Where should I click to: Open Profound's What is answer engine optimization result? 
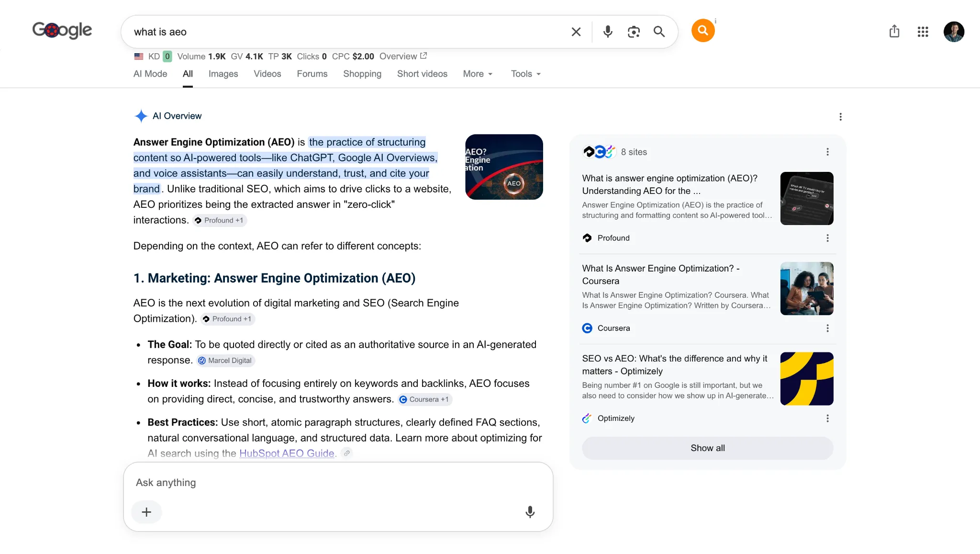point(670,184)
